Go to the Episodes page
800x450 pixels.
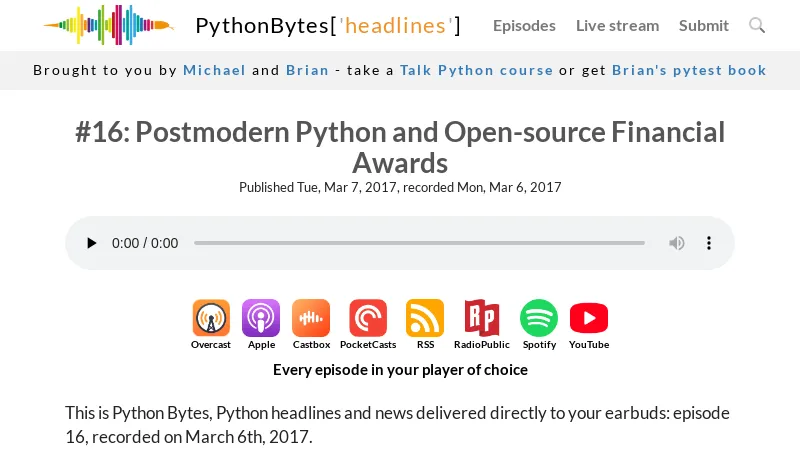(x=524, y=25)
